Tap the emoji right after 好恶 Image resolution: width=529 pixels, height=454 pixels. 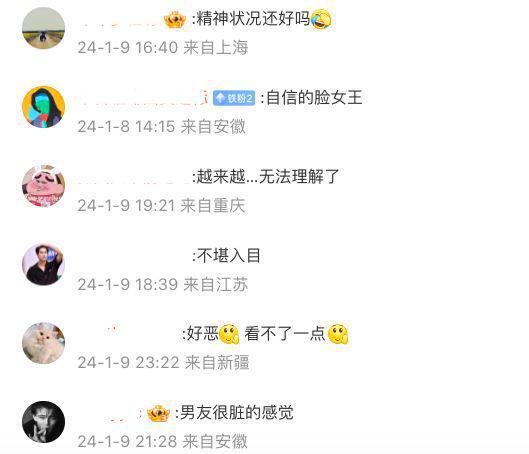pyautogui.click(x=229, y=334)
